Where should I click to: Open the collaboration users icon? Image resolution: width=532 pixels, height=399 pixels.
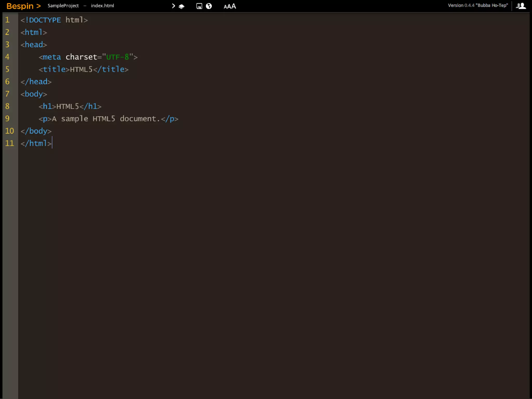pyautogui.click(x=521, y=6)
